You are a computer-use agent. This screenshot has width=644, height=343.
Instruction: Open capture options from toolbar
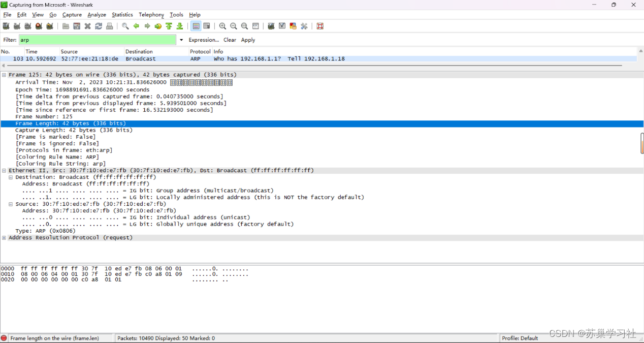pos(17,26)
